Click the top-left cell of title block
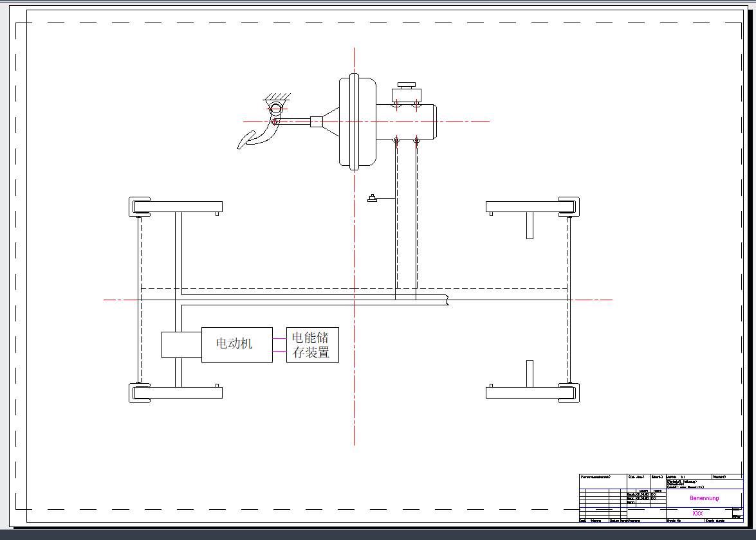The height and width of the screenshot is (540, 756). pyautogui.click(x=603, y=481)
